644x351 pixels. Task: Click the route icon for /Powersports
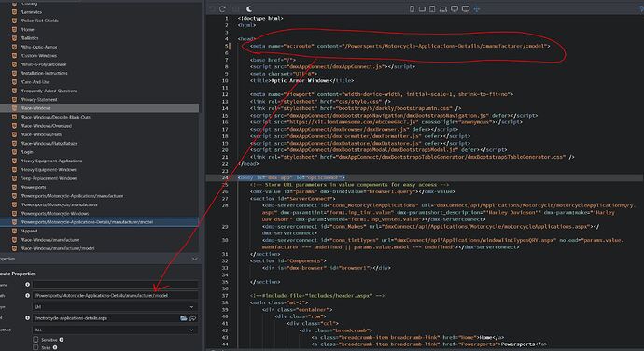tap(14, 187)
